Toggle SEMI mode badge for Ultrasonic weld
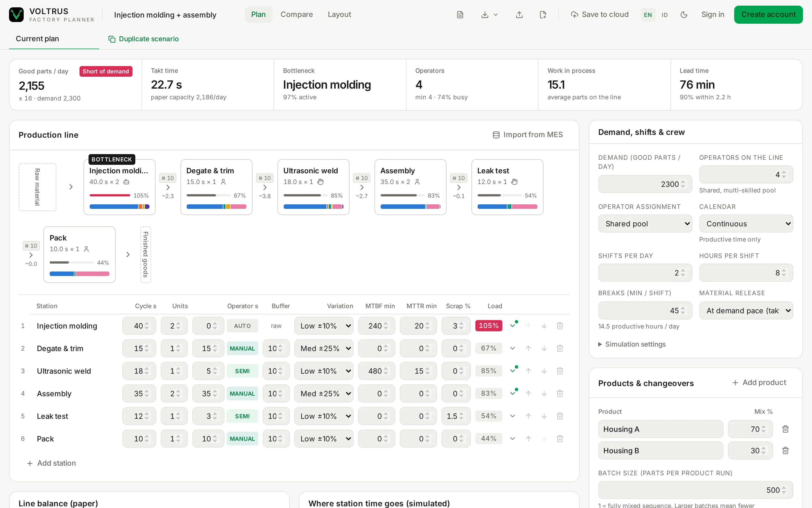Image resolution: width=812 pixels, height=508 pixels. [242, 371]
